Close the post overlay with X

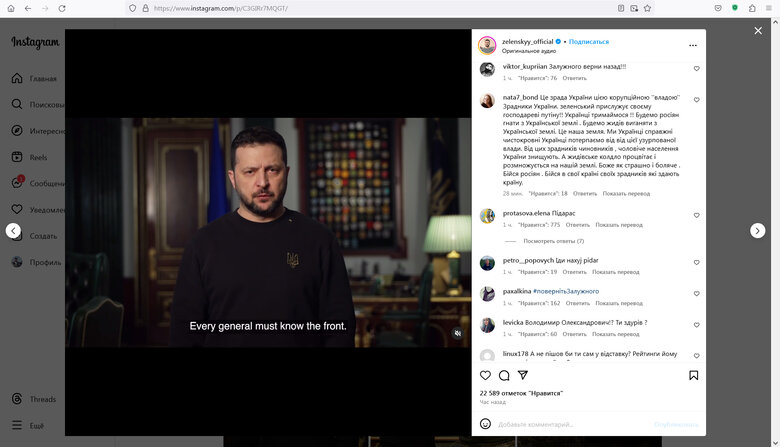[x=758, y=31]
